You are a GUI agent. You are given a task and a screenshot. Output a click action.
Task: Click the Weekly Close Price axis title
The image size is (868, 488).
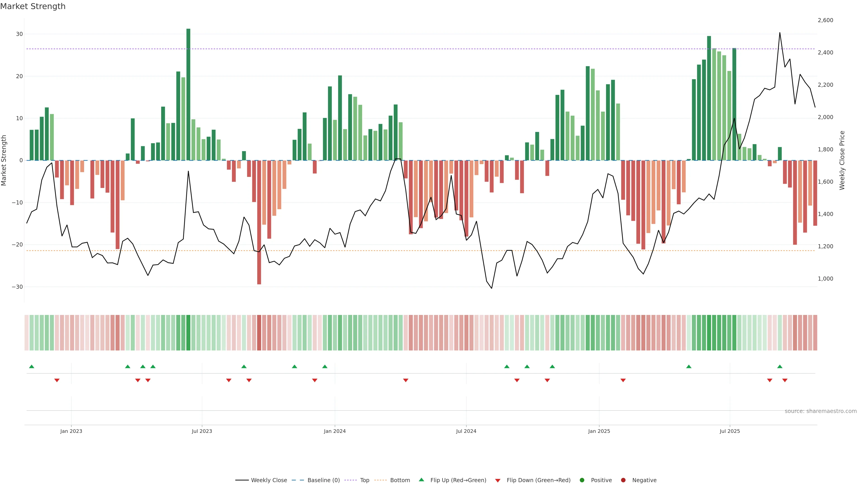(x=842, y=160)
